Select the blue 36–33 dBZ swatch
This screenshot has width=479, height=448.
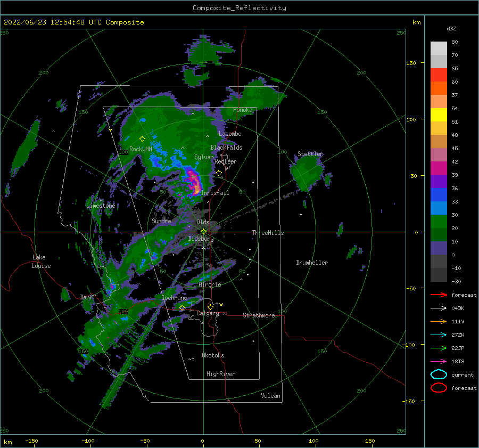[439, 195]
